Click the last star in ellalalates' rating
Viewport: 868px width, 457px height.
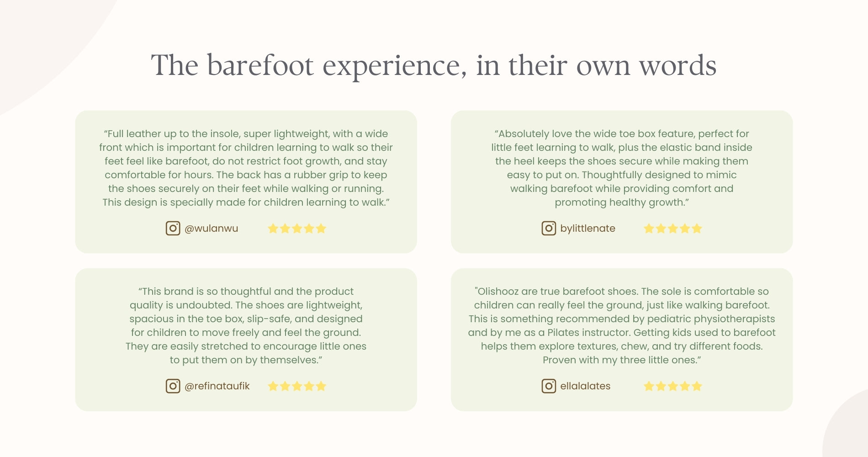click(x=697, y=386)
